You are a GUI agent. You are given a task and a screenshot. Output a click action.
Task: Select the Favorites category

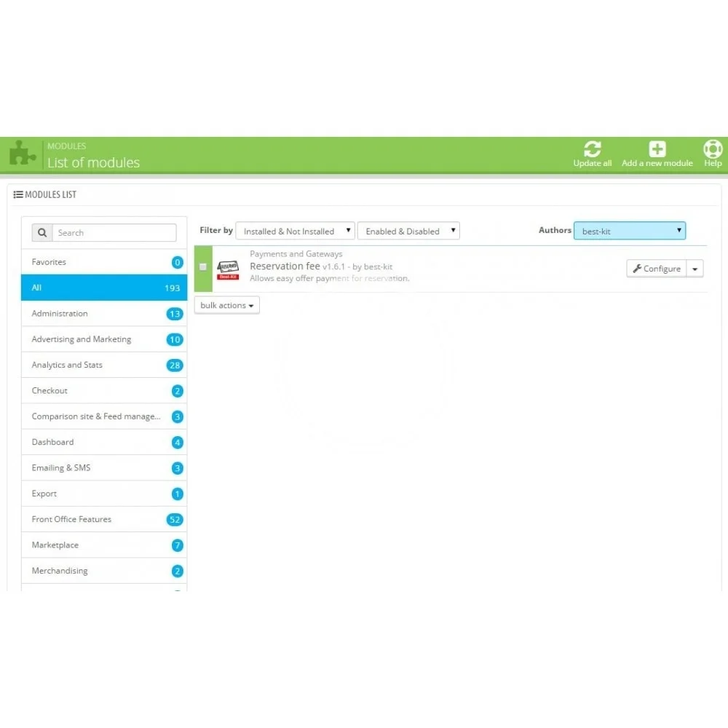103,262
